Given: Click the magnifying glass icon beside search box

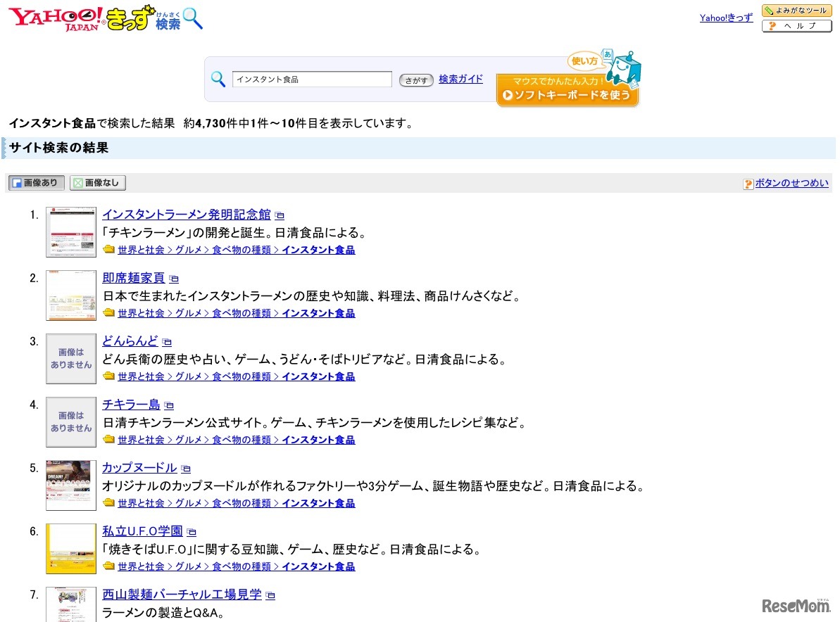Looking at the screenshot, I should point(218,80).
